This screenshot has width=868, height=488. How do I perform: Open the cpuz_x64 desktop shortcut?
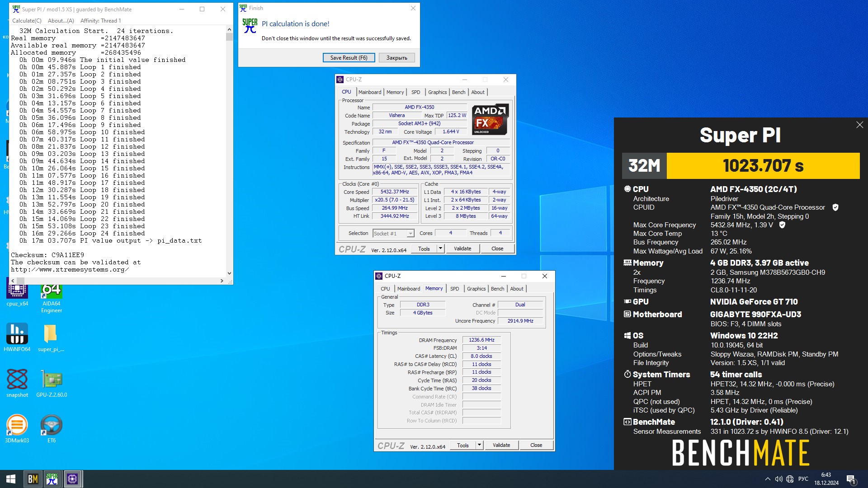coord(17,293)
